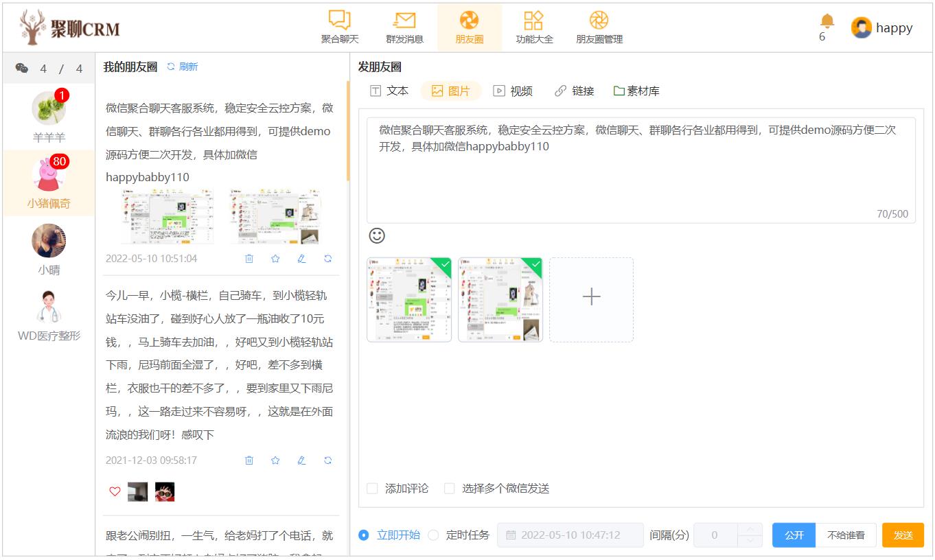
Task: Click the red heart like icon
Action: 115,491
